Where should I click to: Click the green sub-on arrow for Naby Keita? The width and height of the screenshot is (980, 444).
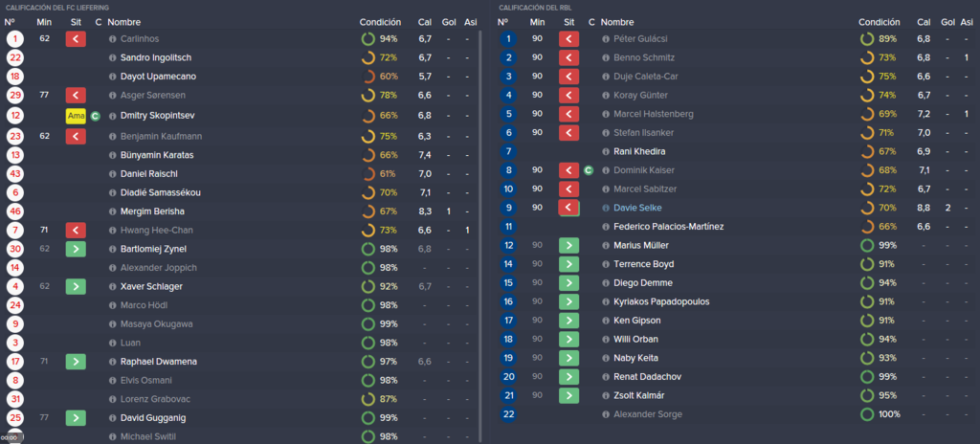(x=568, y=358)
